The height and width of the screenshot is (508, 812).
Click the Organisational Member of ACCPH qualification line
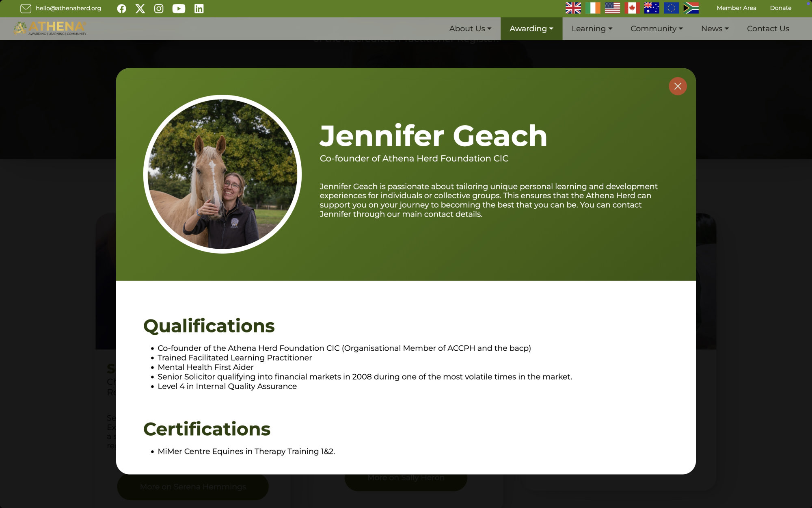pos(344,348)
